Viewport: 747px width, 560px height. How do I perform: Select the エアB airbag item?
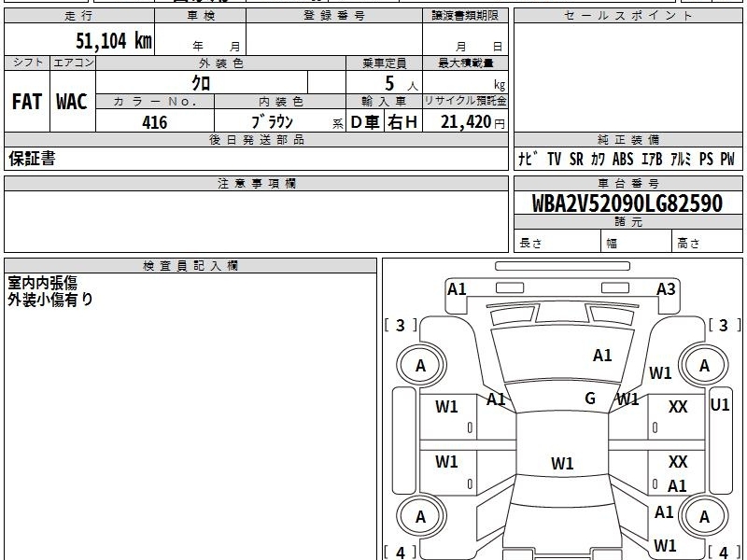[652, 159]
